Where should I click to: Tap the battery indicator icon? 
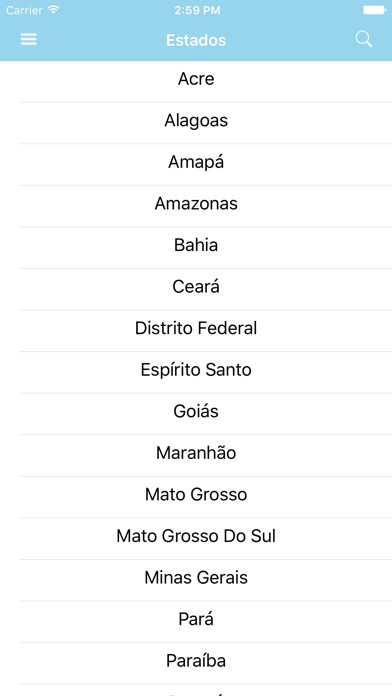pos(374,10)
